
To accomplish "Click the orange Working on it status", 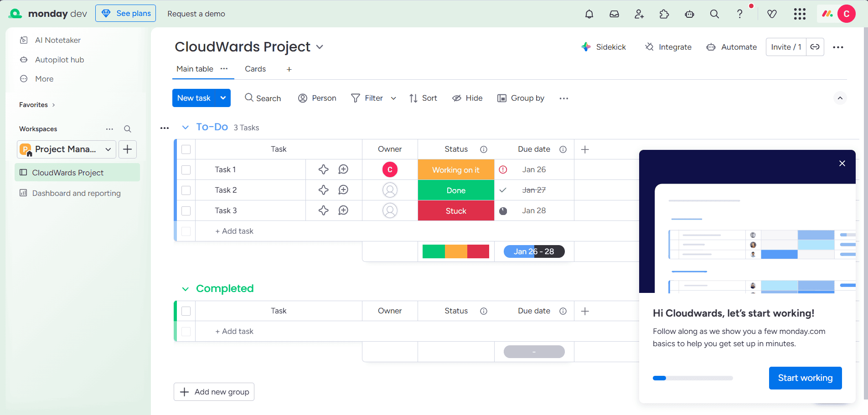I will click(x=455, y=169).
